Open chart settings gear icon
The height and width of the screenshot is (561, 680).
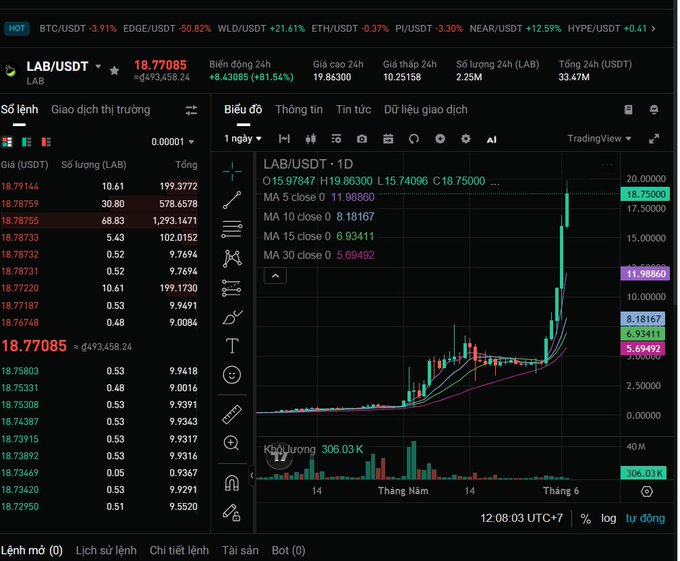click(x=466, y=139)
